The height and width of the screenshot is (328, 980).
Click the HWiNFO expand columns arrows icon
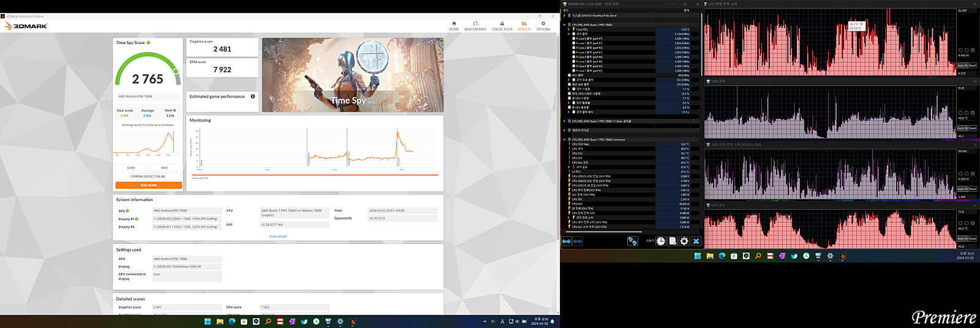pos(567,242)
